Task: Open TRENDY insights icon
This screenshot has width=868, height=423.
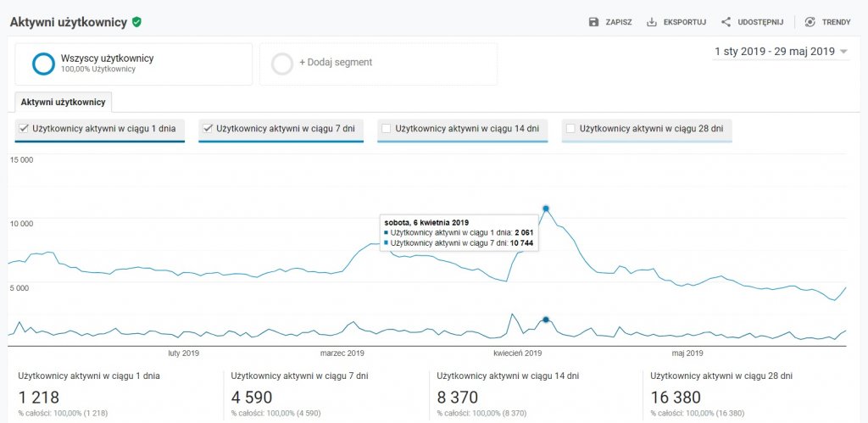Action: pyautogui.click(x=810, y=22)
